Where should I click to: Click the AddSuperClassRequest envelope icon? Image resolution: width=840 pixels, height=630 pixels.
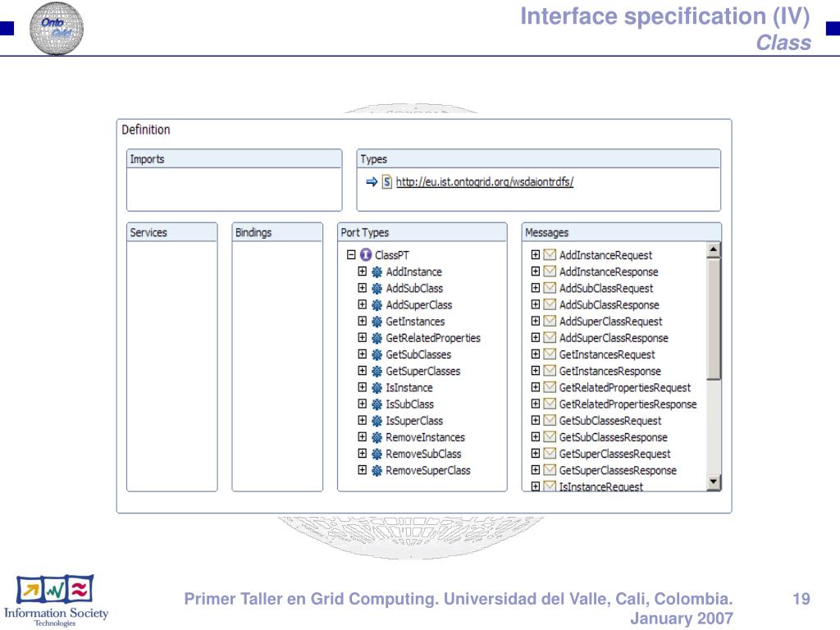(550, 322)
